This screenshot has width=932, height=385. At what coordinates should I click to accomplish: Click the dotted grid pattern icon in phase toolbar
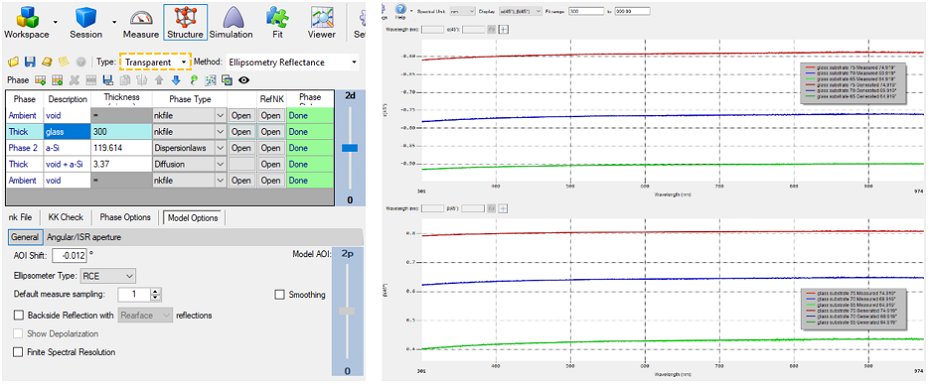coord(210,80)
